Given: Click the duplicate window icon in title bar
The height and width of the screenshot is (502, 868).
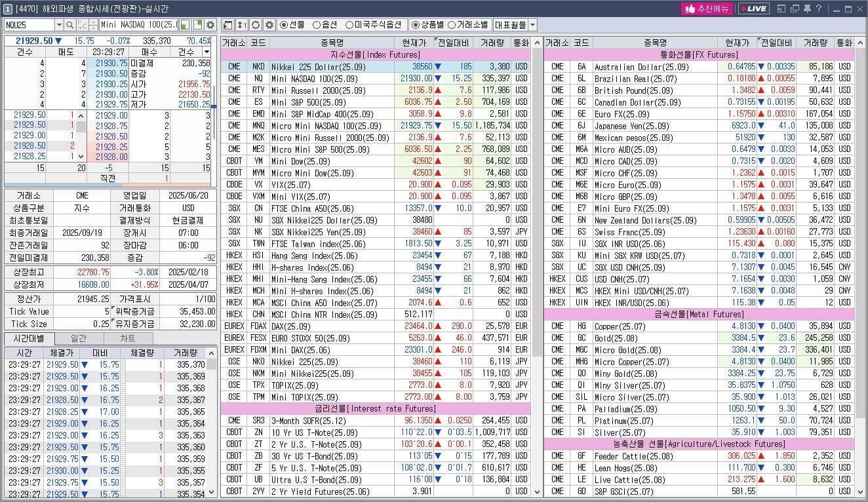Looking at the screenshot, I should [x=795, y=9].
